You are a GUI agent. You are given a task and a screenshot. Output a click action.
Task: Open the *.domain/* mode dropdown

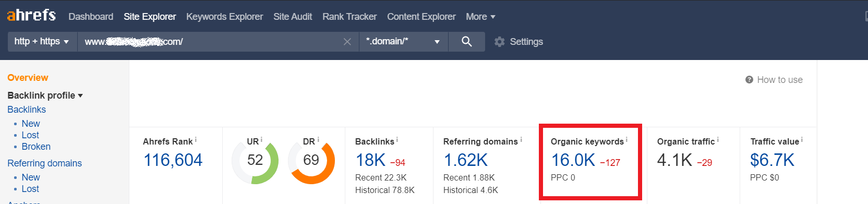click(x=403, y=42)
